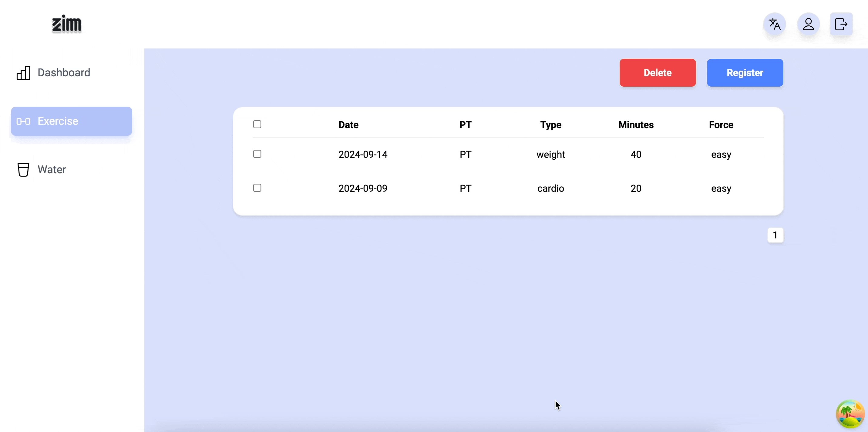Go to the Water menu item
Viewport: 868px width, 432px height.
tap(72, 170)
